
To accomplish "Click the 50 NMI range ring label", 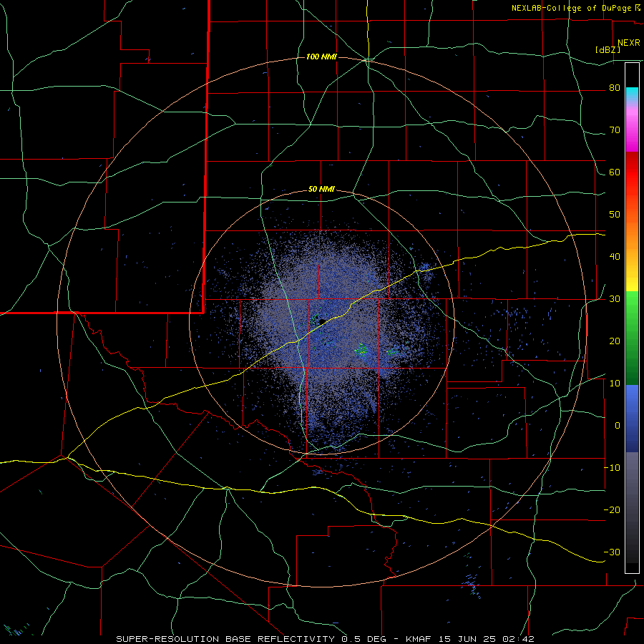I will 321,190.
